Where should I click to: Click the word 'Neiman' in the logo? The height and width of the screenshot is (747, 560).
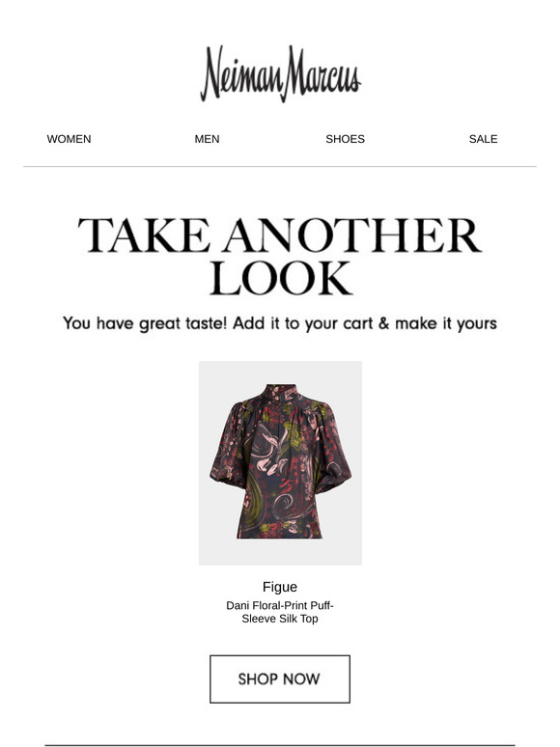pos(240,74)
